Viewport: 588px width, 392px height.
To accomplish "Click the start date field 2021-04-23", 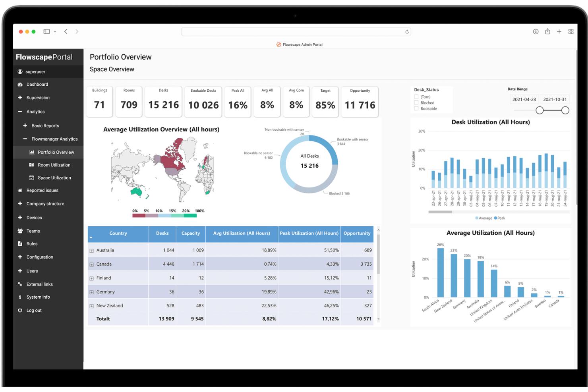I will (524, 99).
